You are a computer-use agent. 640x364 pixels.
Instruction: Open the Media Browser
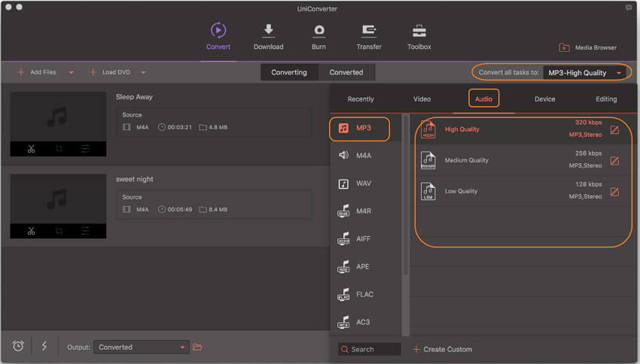588,47
